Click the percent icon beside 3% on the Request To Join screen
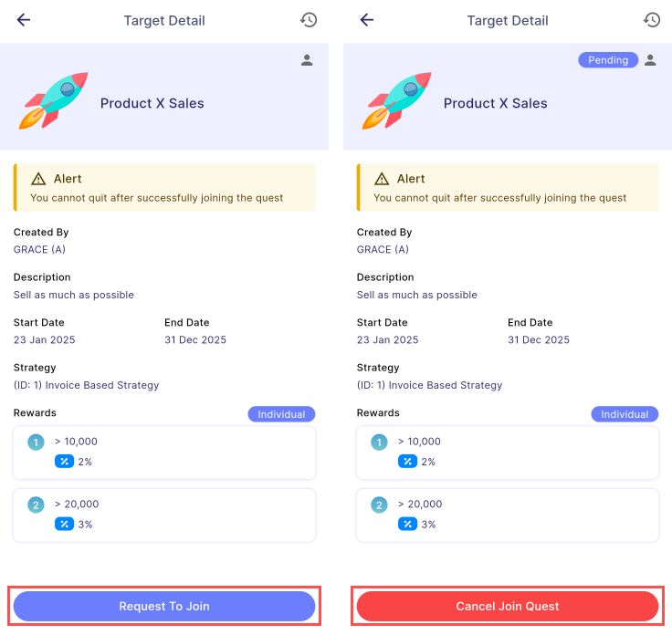 [64, 524]
